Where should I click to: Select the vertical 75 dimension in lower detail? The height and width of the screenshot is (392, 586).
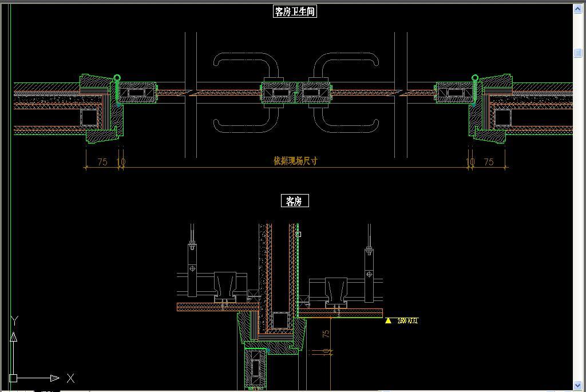tap(326, 333)
